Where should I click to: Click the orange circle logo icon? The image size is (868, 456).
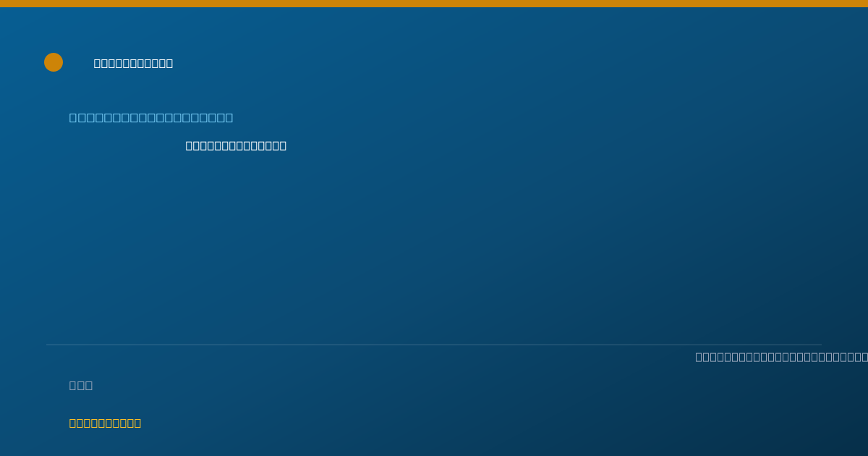click(x=54, y=62)
